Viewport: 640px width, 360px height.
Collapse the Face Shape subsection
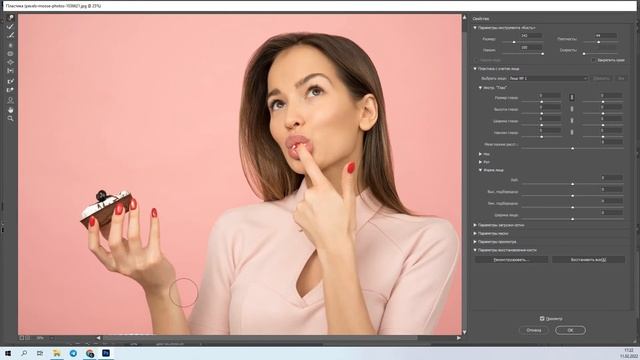[480, 170]
